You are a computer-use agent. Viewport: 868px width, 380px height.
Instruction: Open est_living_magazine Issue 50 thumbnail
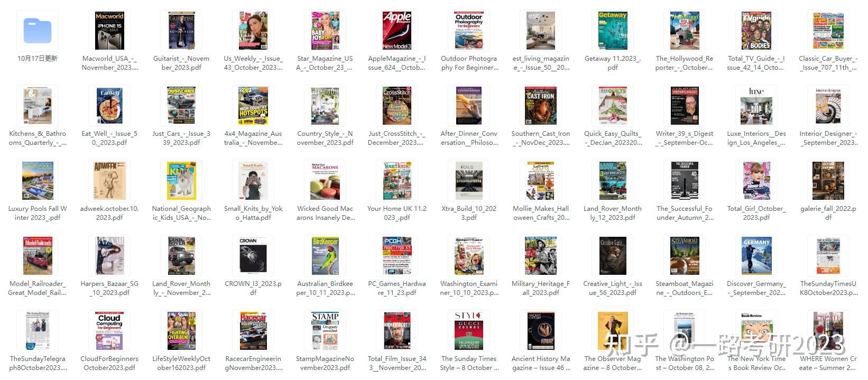click(x=541, y=31)
